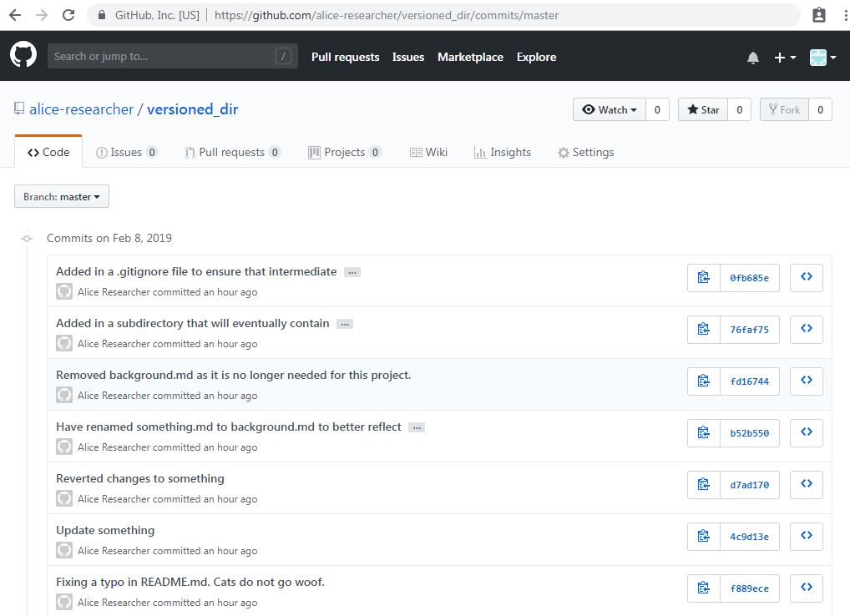Copy the SHA of the 'Update something' commit

click(x=702, y=536)
